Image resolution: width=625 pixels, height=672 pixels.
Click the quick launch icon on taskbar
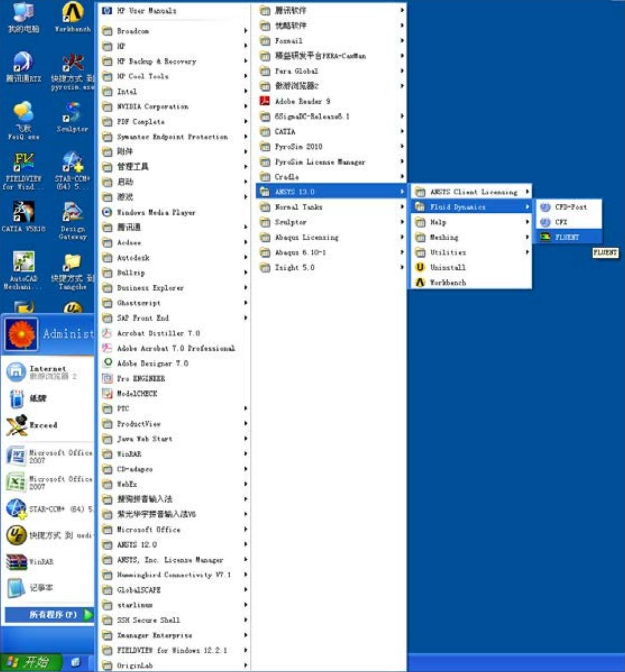(x=75, y=662)
